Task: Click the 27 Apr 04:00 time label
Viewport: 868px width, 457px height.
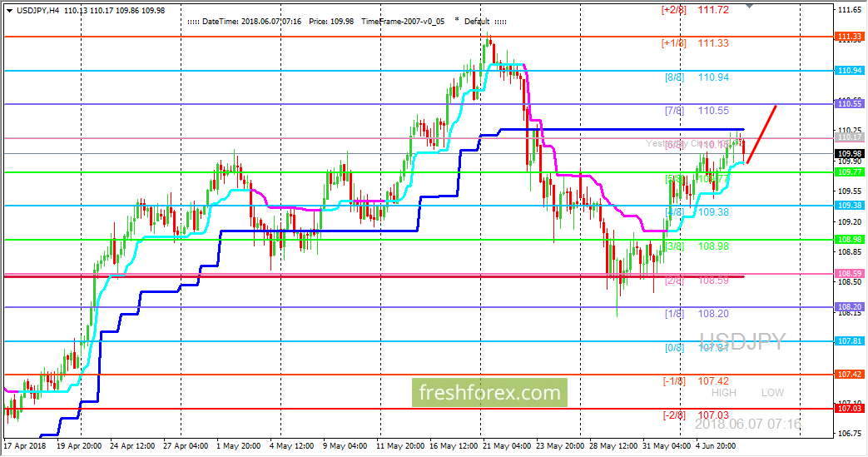Action: tap(186, 446)
